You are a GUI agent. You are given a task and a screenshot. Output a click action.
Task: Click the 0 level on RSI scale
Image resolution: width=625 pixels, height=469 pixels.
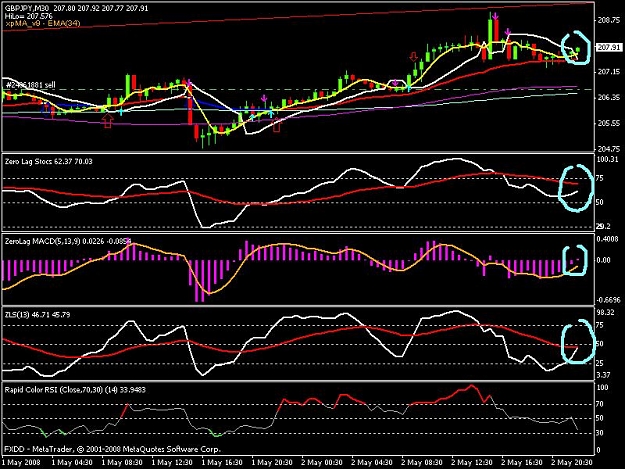point(599,450)
